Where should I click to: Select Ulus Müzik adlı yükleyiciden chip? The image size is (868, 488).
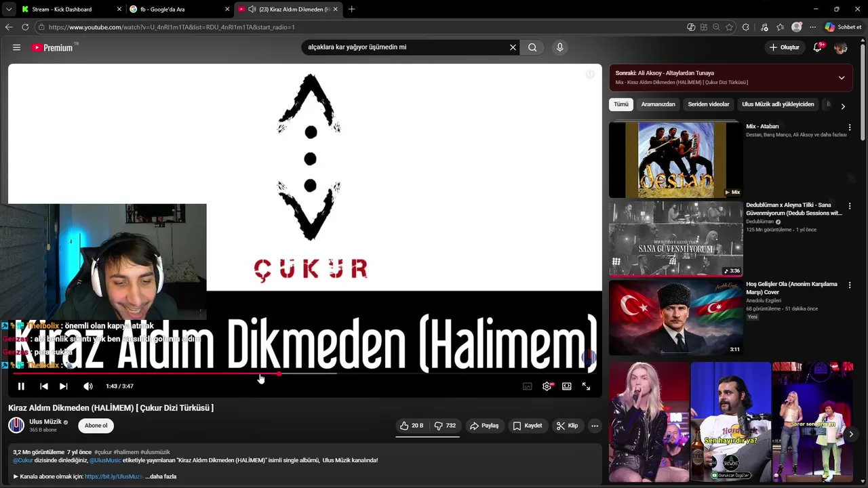coord(778,104)
